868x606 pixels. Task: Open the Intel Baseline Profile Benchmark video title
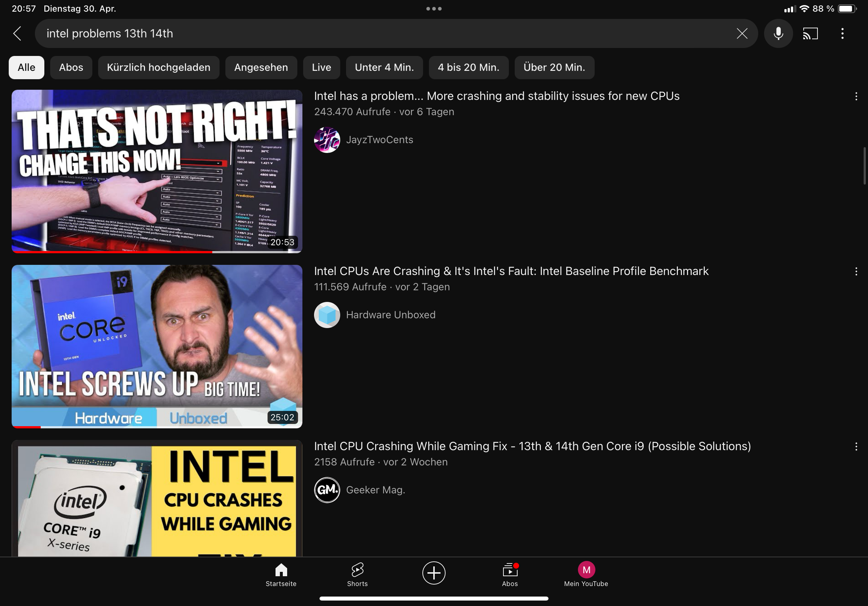point(511,271)
